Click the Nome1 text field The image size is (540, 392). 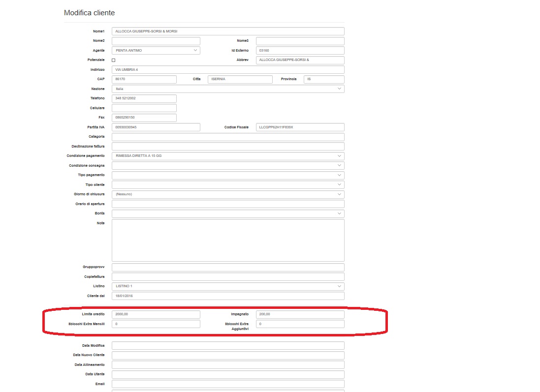[x=227, y=31]
